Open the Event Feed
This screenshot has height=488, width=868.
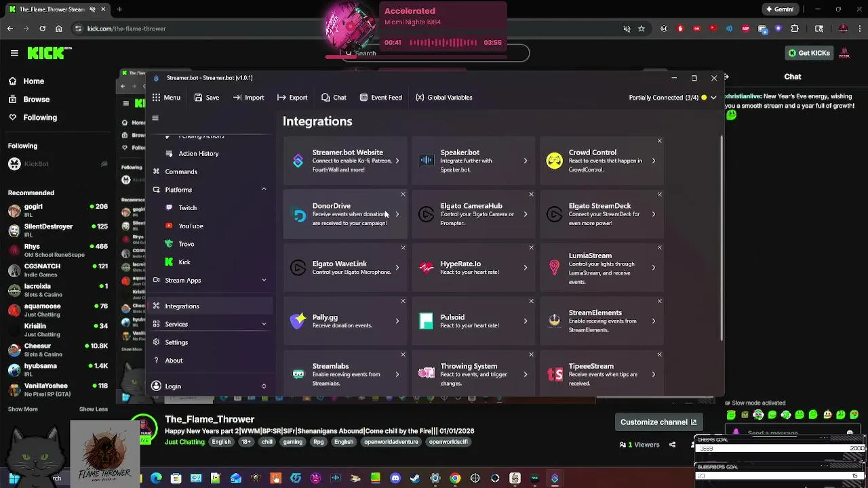point(380,98)
